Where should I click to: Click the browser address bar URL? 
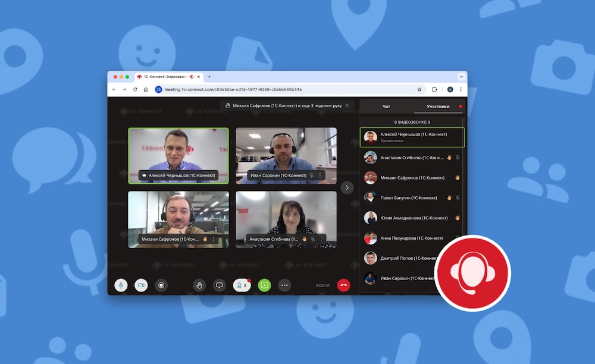233,89
